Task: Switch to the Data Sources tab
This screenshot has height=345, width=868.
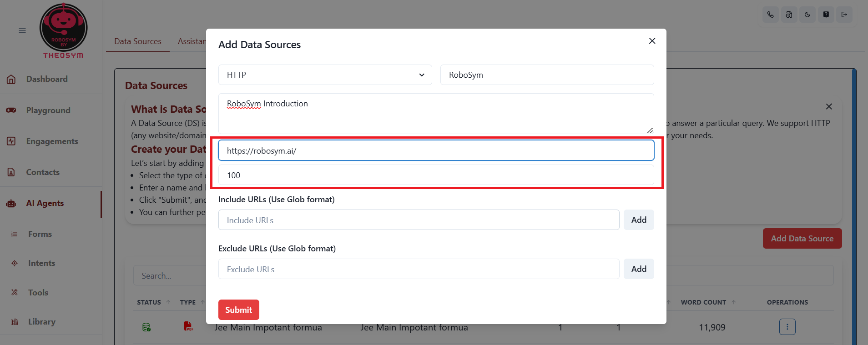Action: coord(138,41)
